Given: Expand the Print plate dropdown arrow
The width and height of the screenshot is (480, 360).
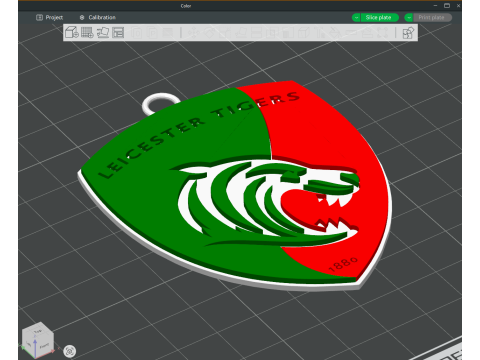Looking at the screenshot, I should click(409, 18).
